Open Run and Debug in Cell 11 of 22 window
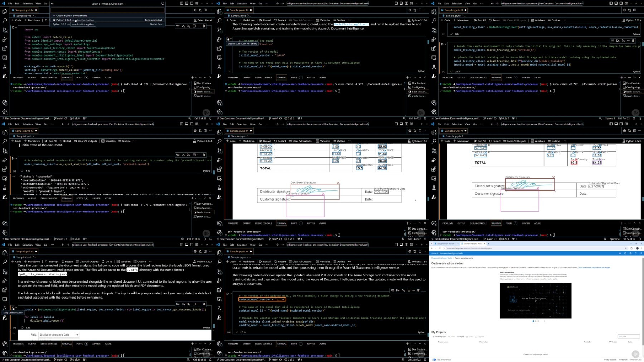 click(x=5, y=160)
